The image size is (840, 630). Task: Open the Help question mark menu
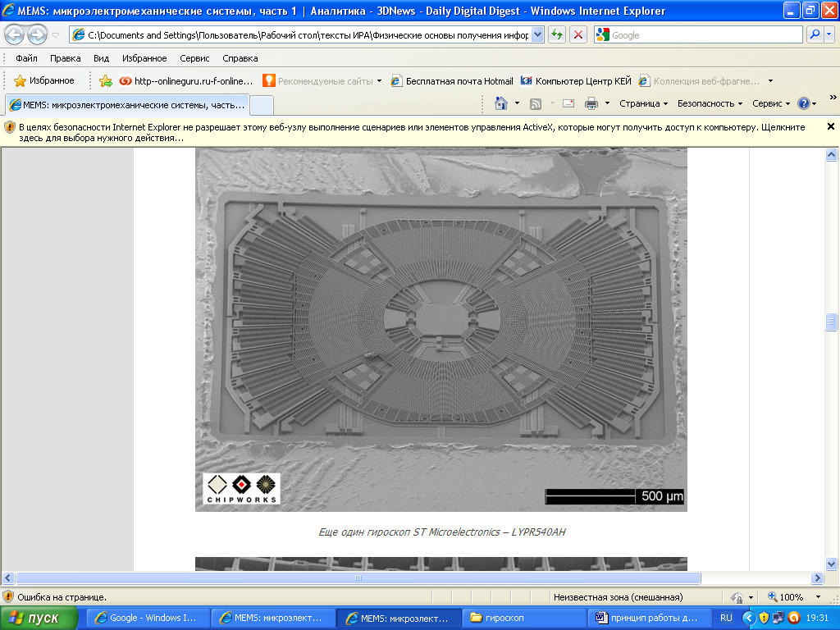[806, 103]
